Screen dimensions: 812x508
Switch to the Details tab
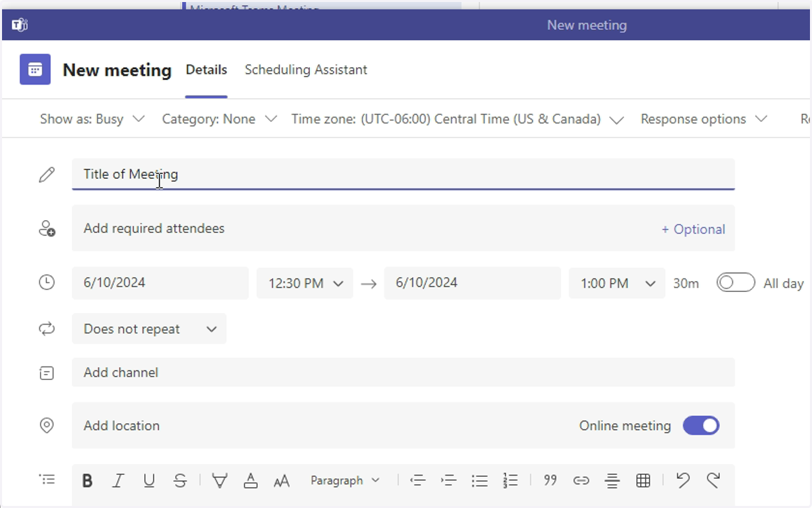coord(206,70)
